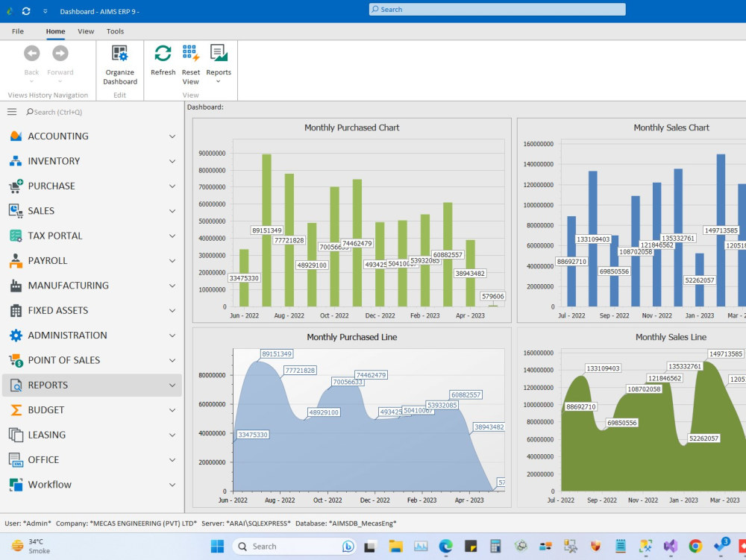Select the ACCOUNTING label in sidebar
746x560 pixels.
pos(58,136)
